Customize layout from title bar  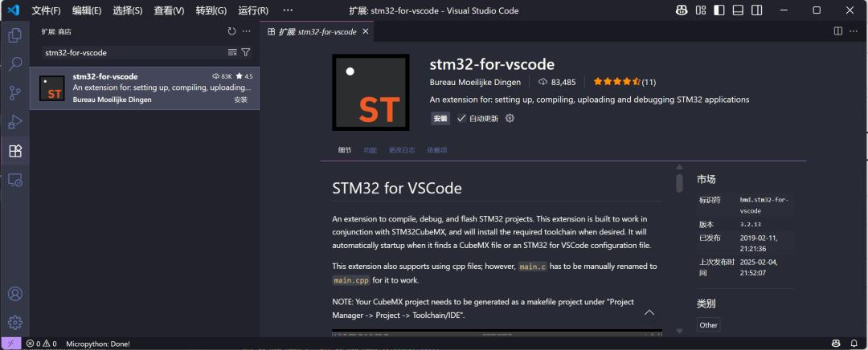pos(701,10)
